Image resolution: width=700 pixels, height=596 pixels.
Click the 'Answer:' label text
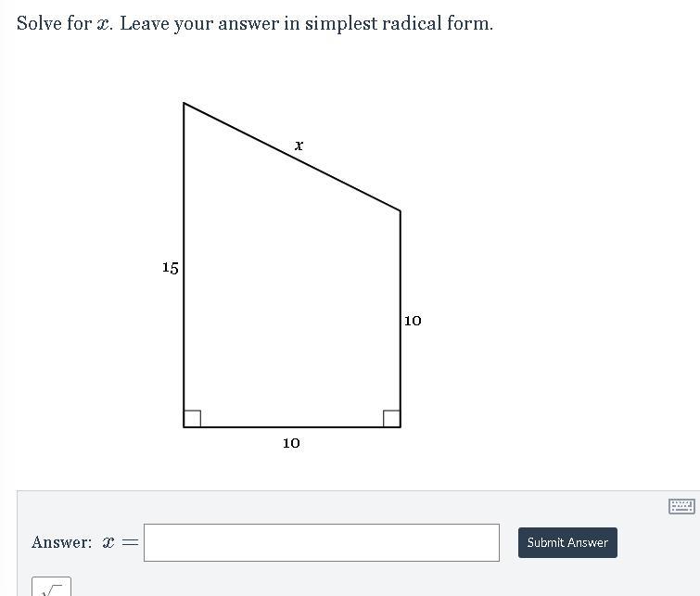point(61,542)
